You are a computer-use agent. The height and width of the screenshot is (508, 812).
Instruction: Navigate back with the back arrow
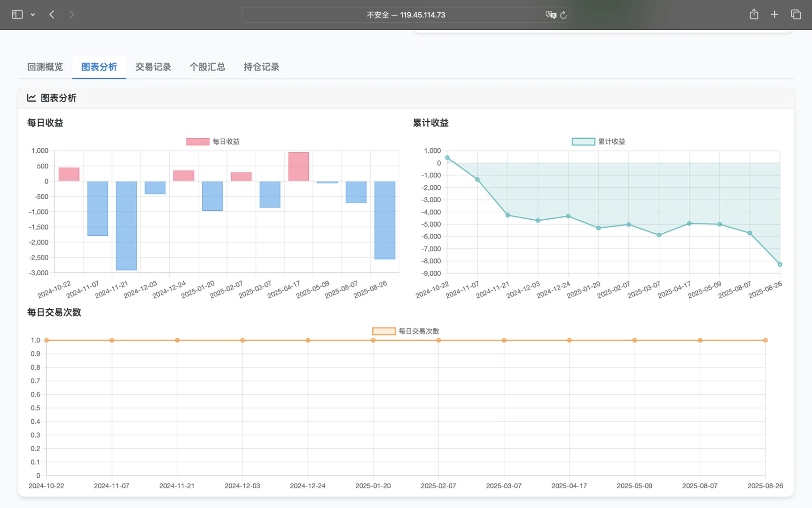(52, 14)
